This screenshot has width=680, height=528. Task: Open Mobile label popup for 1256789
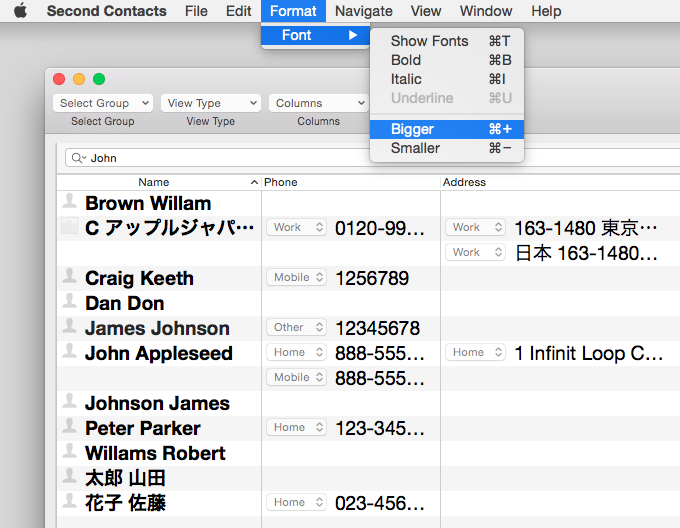[x=296, y=277]
